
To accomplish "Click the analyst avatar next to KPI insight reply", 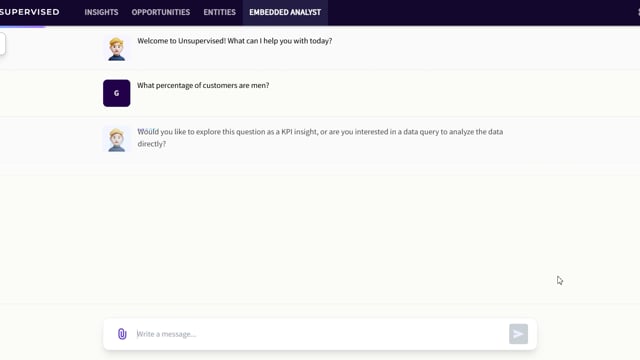I will [x=117, y=139].
